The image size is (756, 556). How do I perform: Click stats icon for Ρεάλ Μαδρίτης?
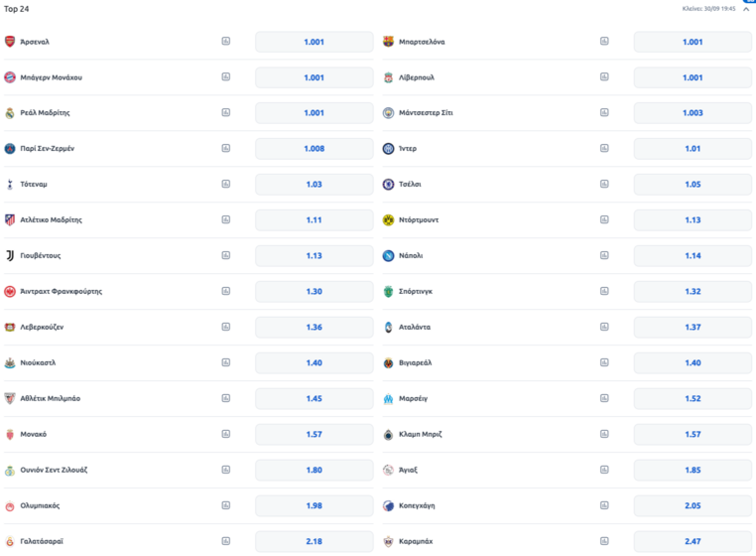click(x=226, y=113)
